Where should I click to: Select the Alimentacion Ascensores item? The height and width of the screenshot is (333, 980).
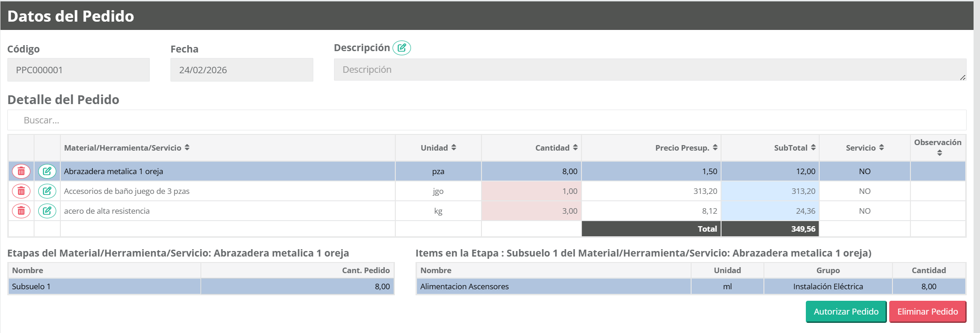click(x=464, y=286)
